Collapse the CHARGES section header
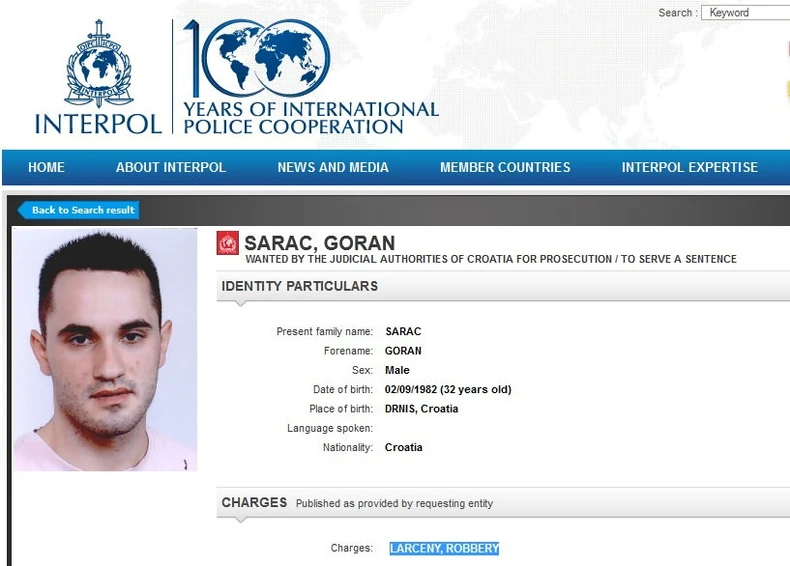This screenshot has height=566, width=790. [x=503, y=502]
